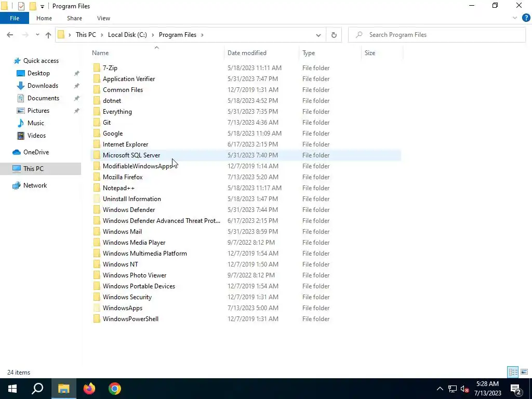Select the Mozilla Firefox folder icon
Screen dimensions: 532x399
coord(97,177)
